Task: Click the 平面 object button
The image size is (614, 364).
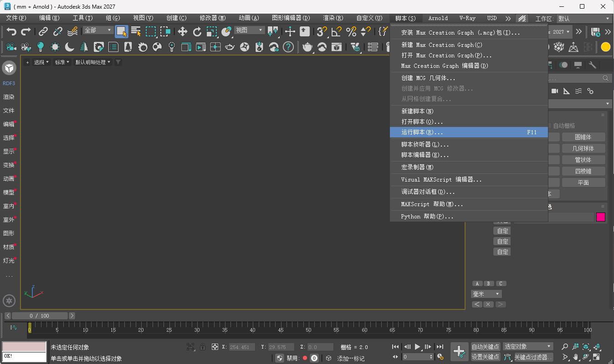Action: coord(583,182)
